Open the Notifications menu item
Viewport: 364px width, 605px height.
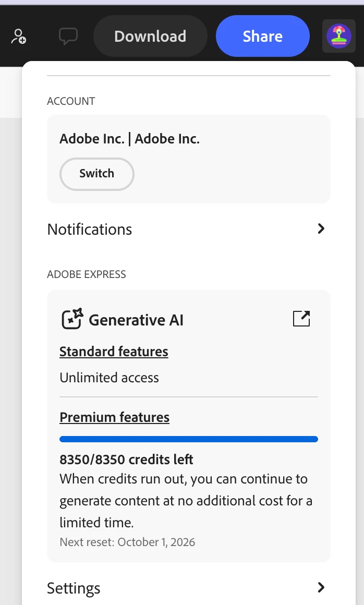tap(189, 229)
